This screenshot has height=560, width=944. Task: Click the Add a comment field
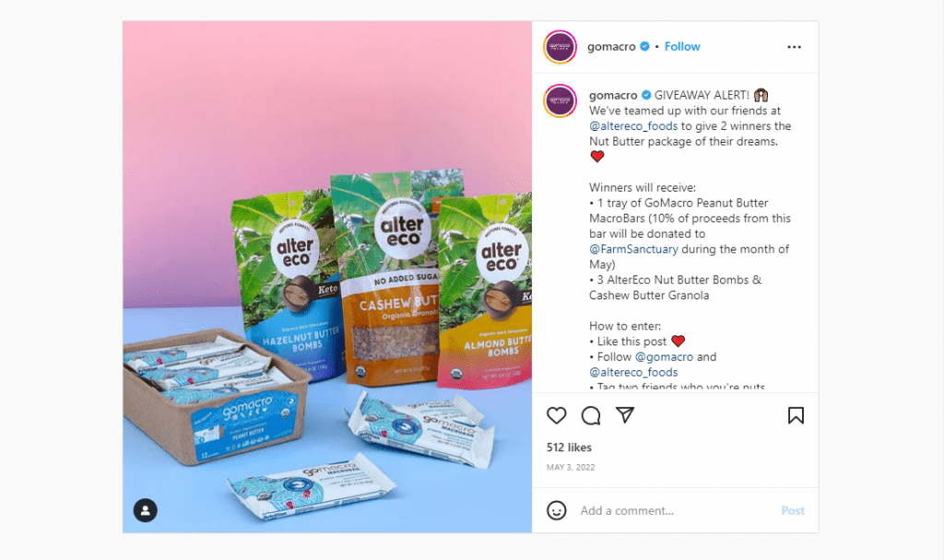[674, 510]
